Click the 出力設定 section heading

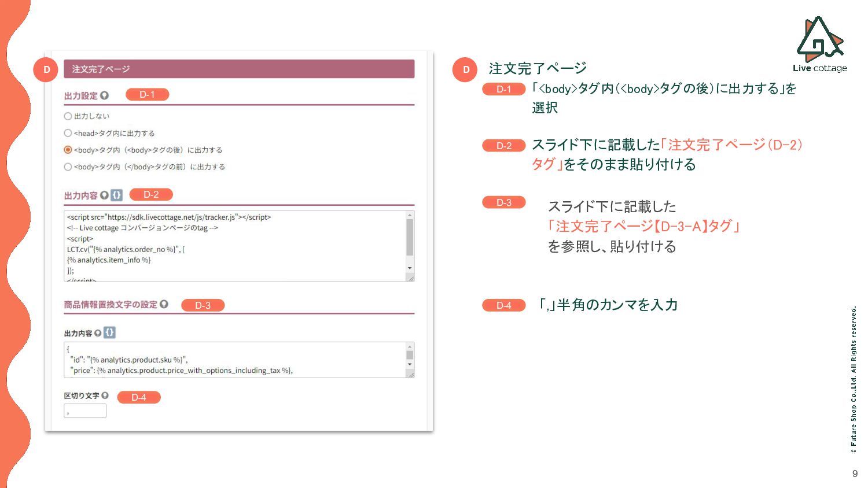(80, 96)
